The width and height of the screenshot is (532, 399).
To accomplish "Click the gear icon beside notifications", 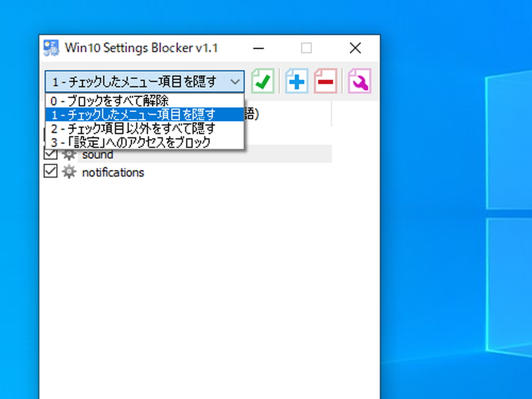I will coord(69,171).
